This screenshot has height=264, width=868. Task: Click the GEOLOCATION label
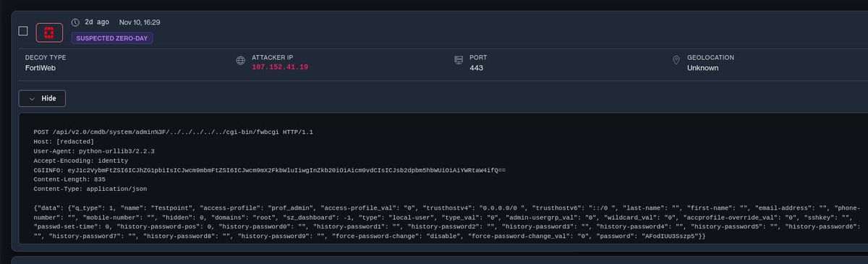pyautogui.click(x=710, y=57)
